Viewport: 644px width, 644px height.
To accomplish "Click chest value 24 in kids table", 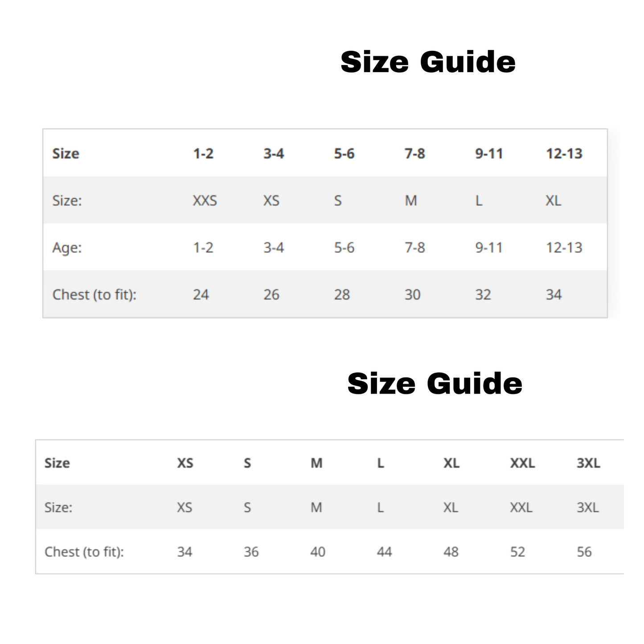I will coord(201,295).
